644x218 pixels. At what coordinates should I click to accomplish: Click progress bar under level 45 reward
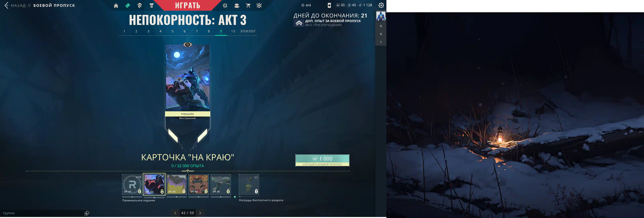click(221, 197)
